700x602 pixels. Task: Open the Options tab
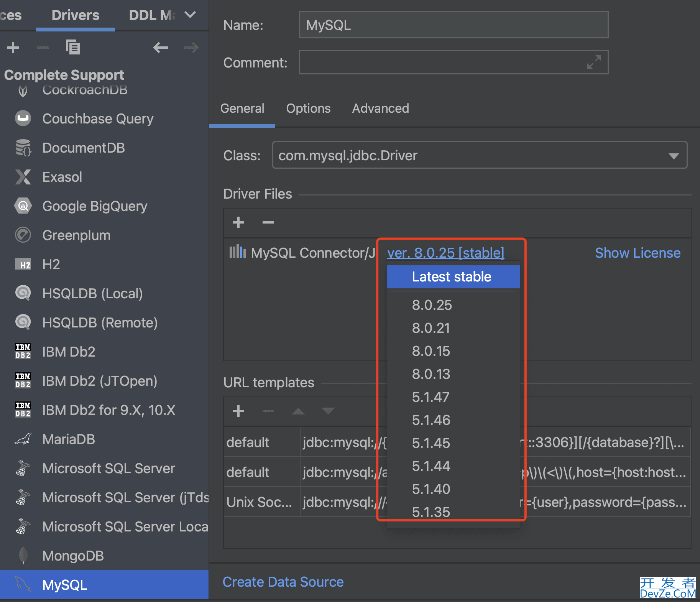coord(308,109)
